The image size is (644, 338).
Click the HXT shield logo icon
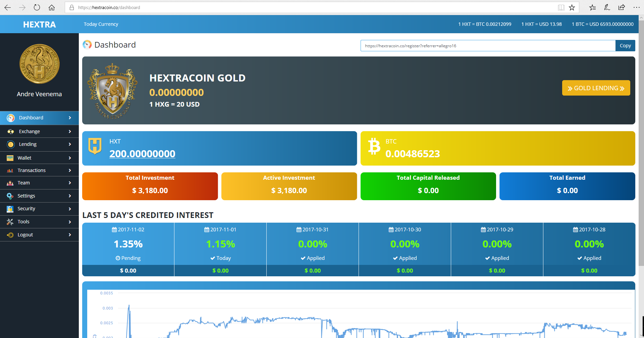pos(95,146)
